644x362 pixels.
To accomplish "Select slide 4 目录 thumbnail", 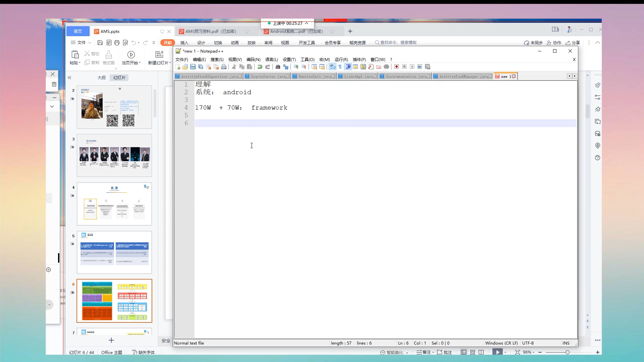I will (x=114, y=204).
